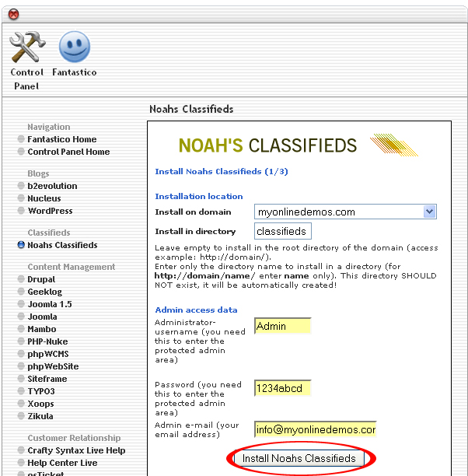Click bullet icon beside WordPress
This screenshot has height=476, width=468.
click(x=21, y=210)
